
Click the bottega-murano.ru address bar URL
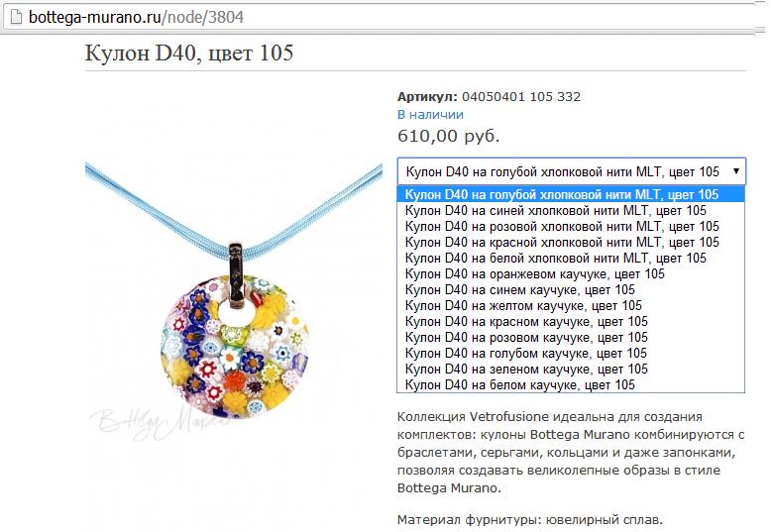click(136, 17)
